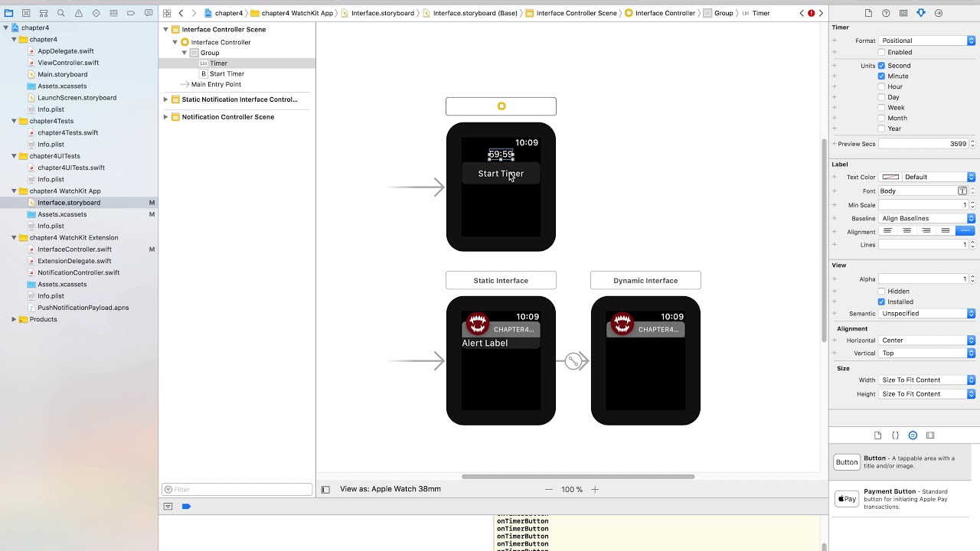Show the Media library
Image resolution: width=980 pixels, height=551 pixels.
click(930, 435)
